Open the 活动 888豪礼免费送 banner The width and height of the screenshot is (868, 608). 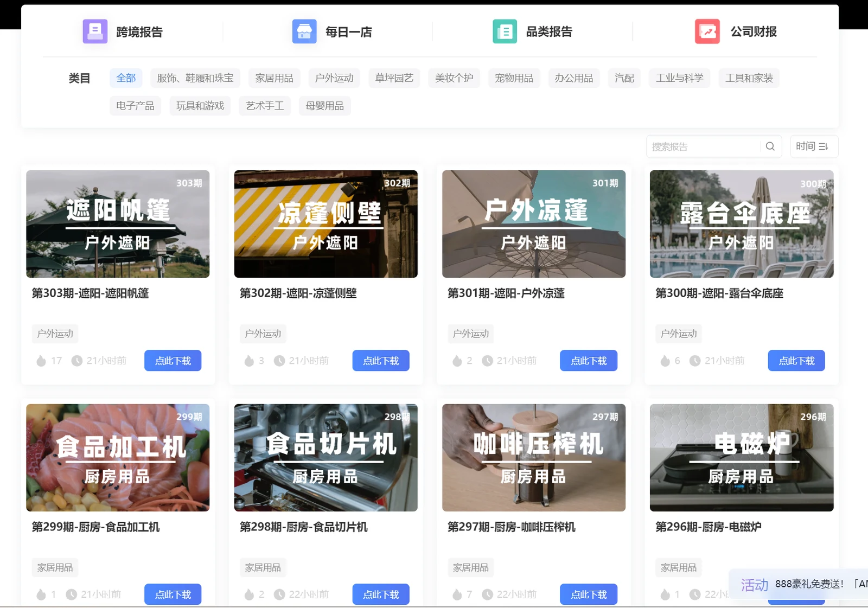pyautogui.click(x=799, y=584)
